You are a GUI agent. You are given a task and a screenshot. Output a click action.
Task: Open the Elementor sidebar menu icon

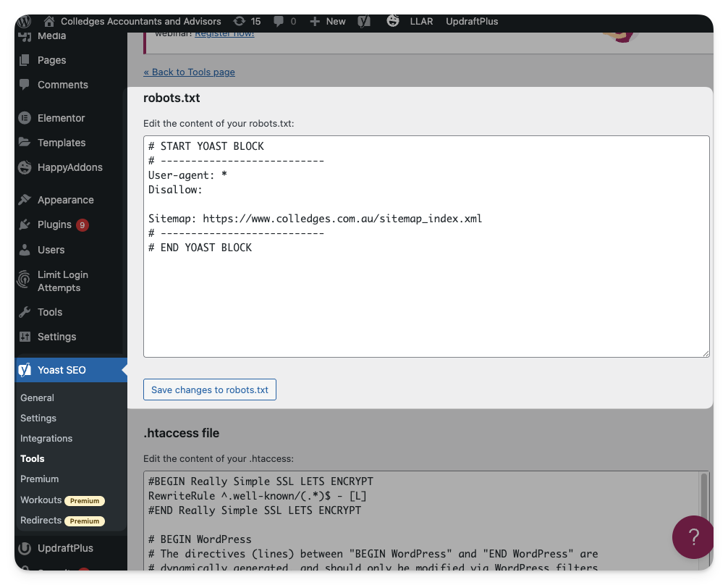click(25, 118)
